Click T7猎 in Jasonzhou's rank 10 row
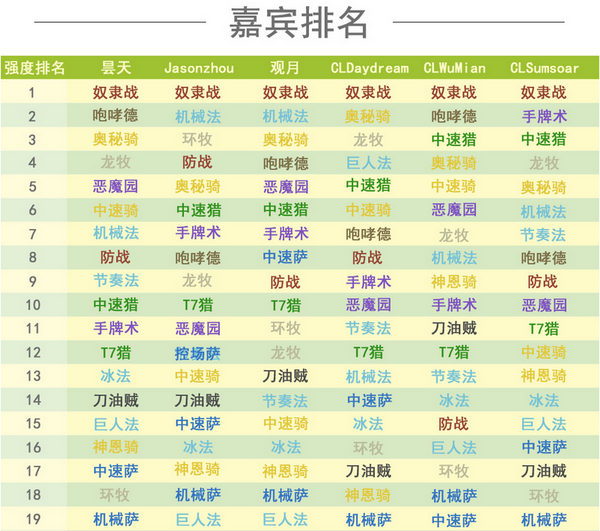Image resolution: width=600 pixels, height=531 pixels. pos(198,305)
